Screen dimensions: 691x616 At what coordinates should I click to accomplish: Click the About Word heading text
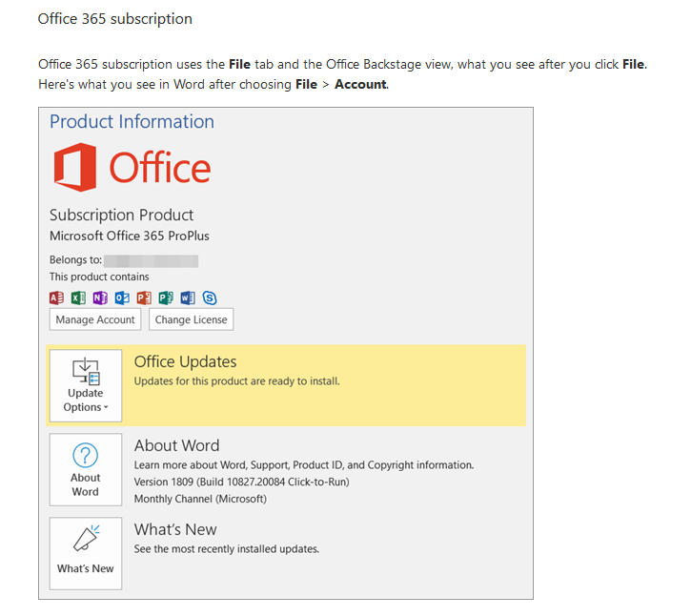point(176,445)
